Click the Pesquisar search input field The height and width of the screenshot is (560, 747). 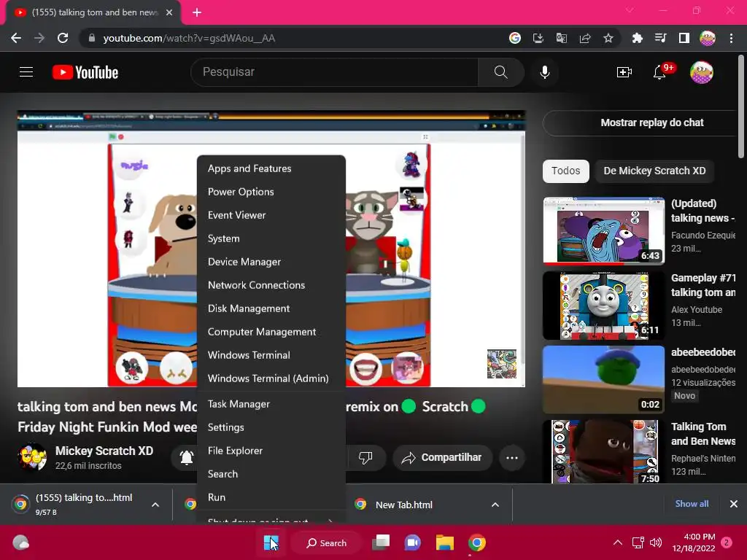click(334, 72)
